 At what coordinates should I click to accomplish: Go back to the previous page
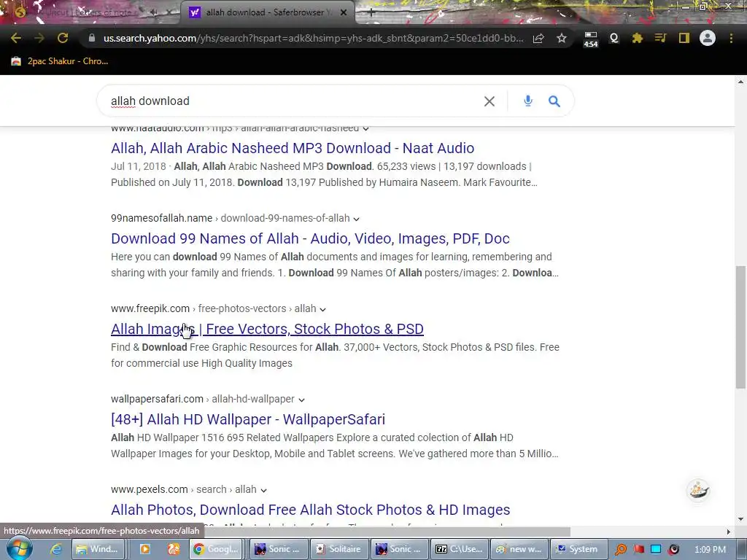click(x=16, y=38)
